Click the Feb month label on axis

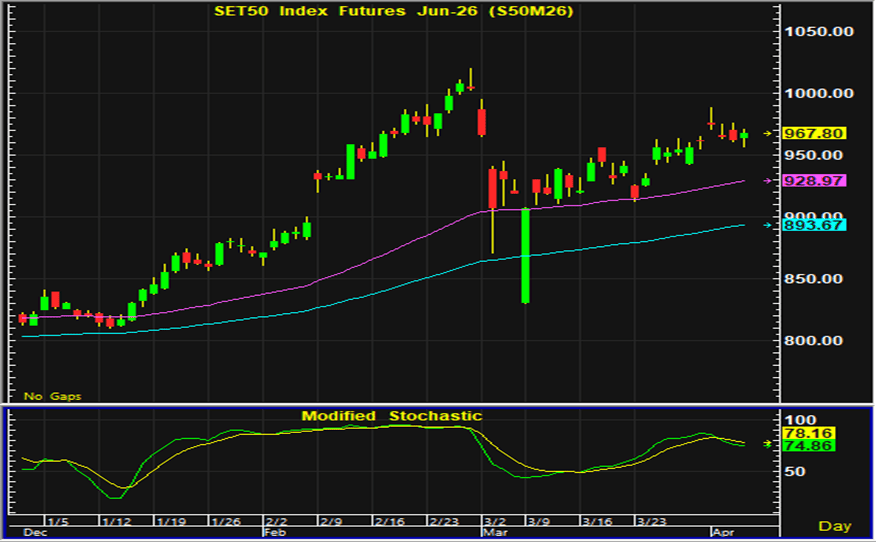(274, 534)
